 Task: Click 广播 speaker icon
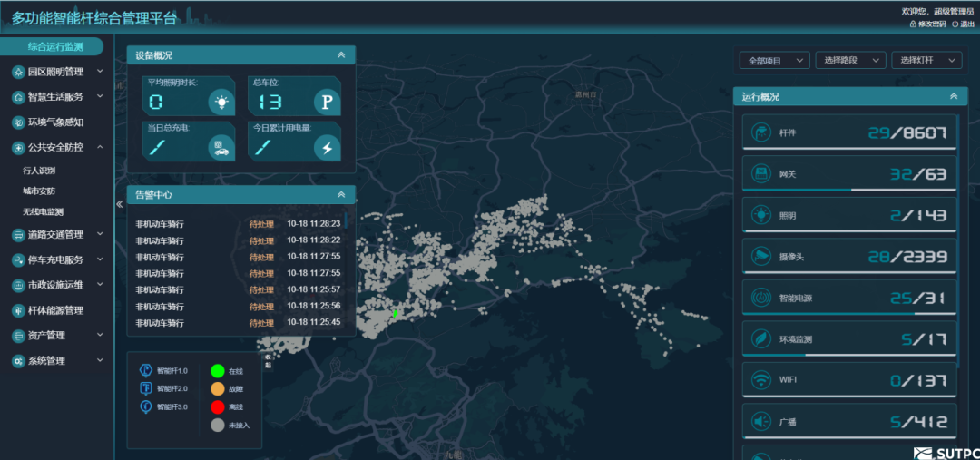tap(760, 423)
